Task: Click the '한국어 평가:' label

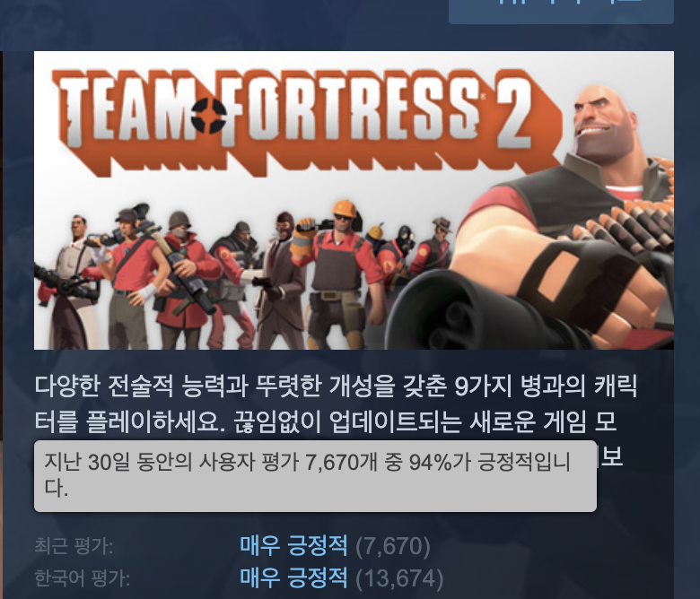Action: click(83, 578)
